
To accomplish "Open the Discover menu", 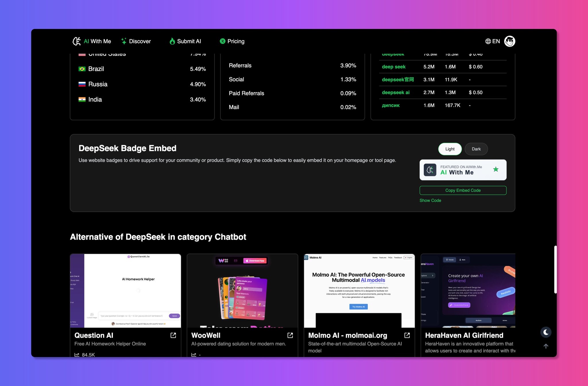I will pyautogui.click(x=140, y=41).
